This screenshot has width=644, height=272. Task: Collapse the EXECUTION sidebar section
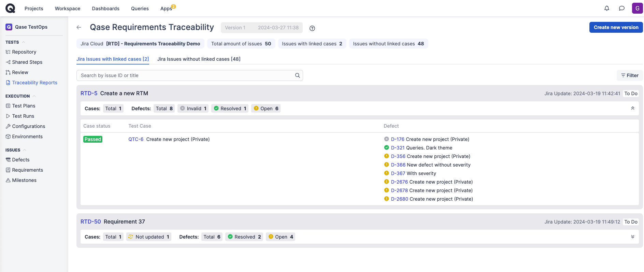pyautogui.click(x=34, y=96)
